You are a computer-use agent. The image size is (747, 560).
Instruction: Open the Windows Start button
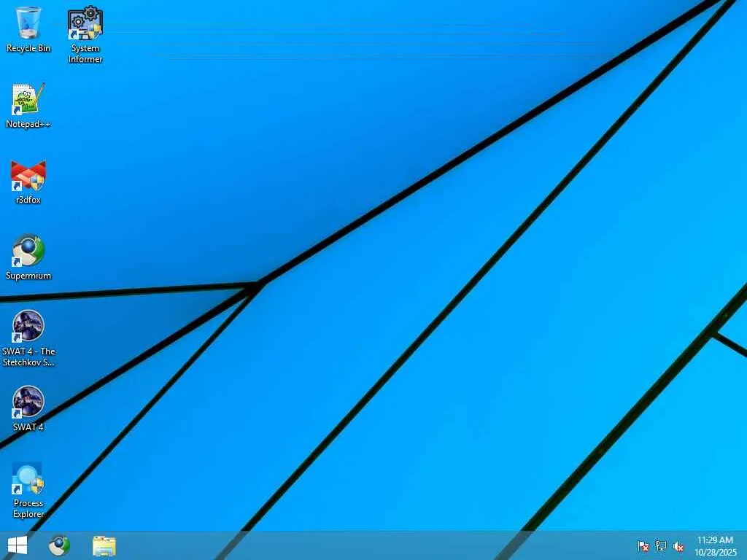[18, 545]
